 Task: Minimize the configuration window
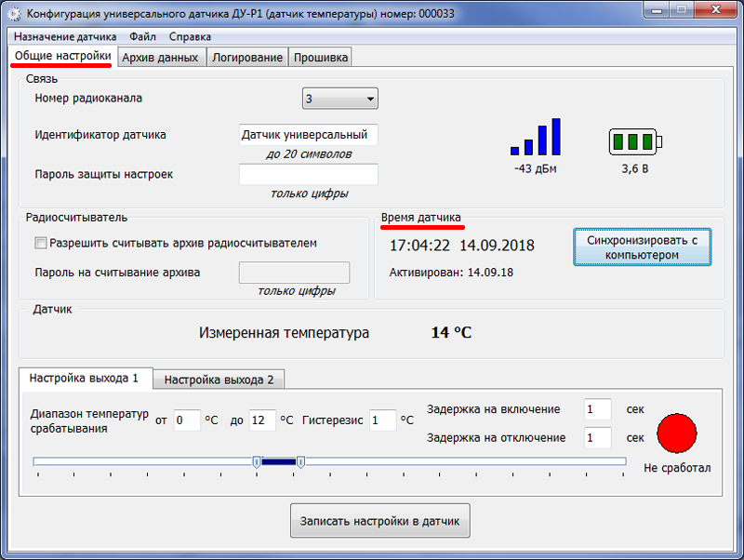[x=657, y=9]
